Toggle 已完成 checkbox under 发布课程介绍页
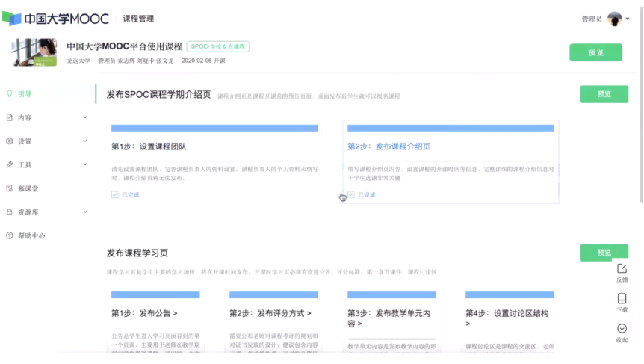 (350, 195)
